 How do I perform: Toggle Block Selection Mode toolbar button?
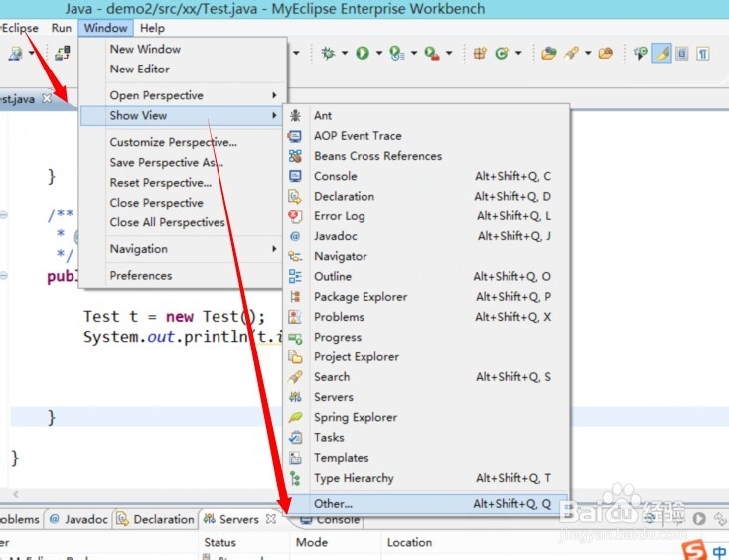tap(682, 54)
